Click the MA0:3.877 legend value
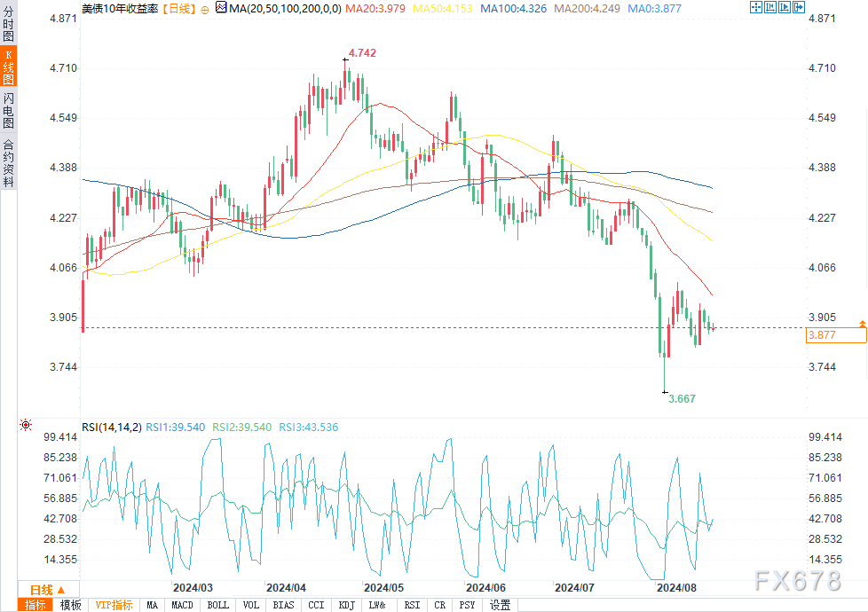 pos(654,9)
